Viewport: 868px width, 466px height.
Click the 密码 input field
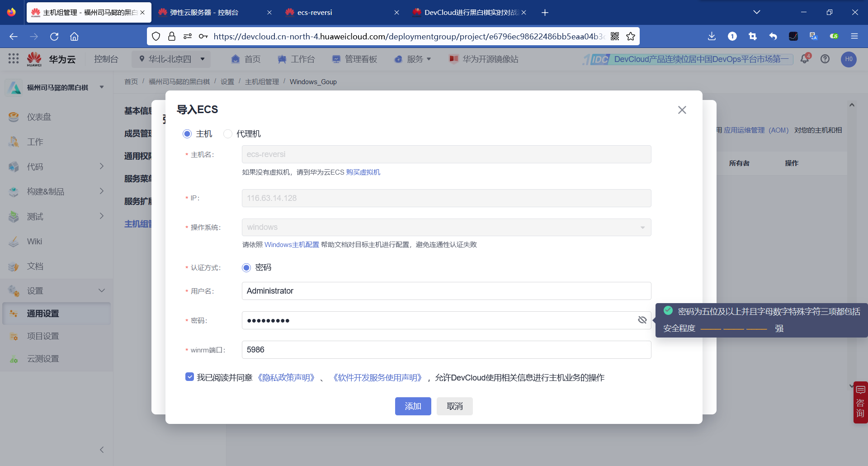[446, 320]
